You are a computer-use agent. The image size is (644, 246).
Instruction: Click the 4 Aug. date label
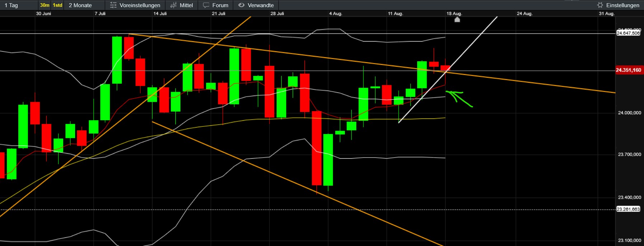pos(335,14)
